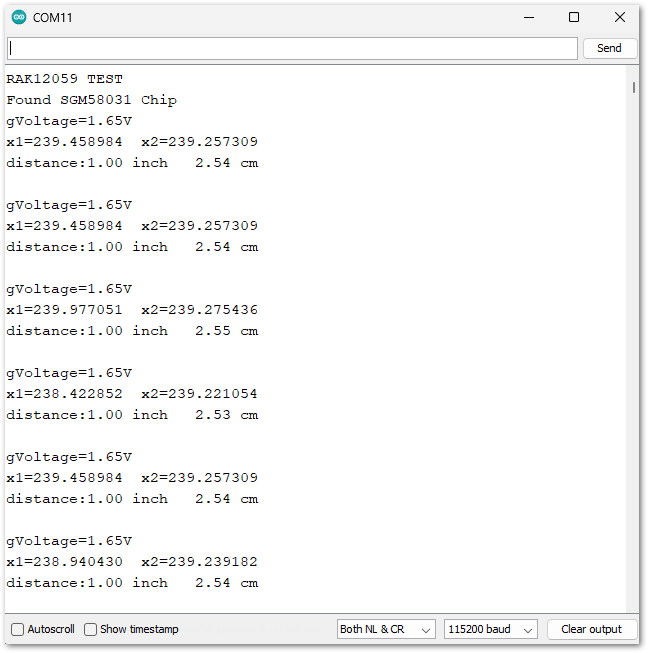Enable the Autoscroll checkbox
This screenshot has width=648, height=653.
[x=17, y=629]
